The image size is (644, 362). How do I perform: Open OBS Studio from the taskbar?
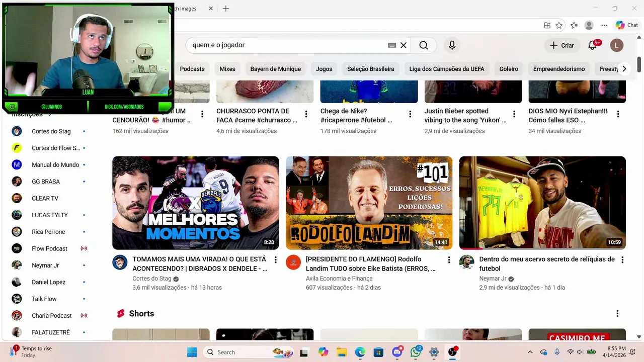(453, 352)
